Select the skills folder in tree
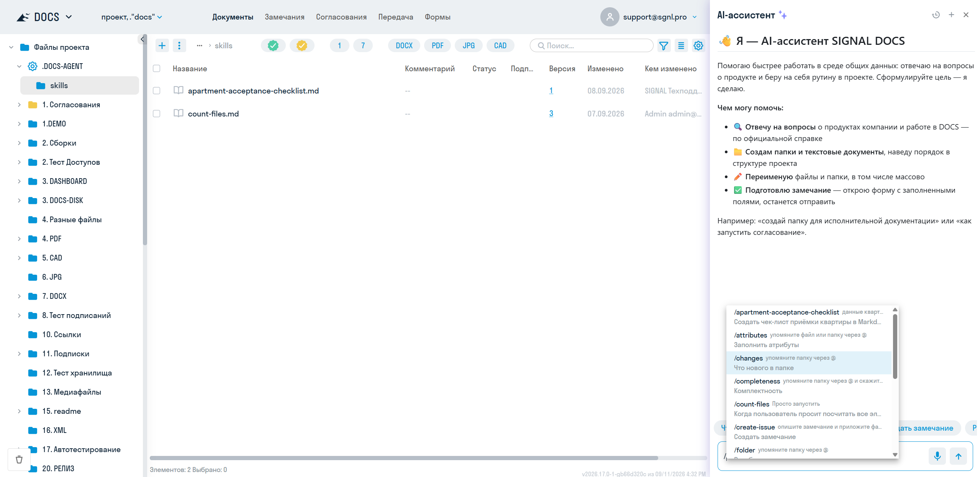Screen dimensions: 980x477 coord(80,85)
